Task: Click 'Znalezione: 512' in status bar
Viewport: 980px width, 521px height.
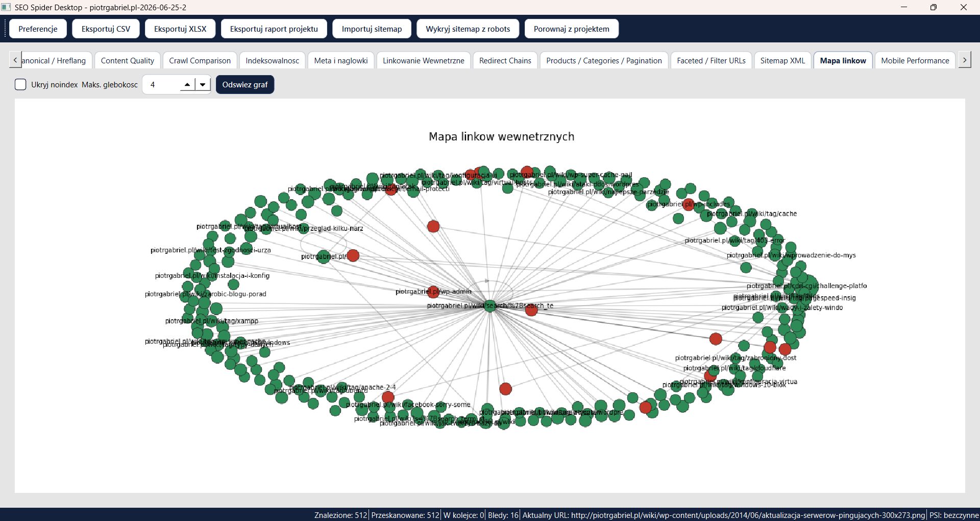Action: point(340,515)
